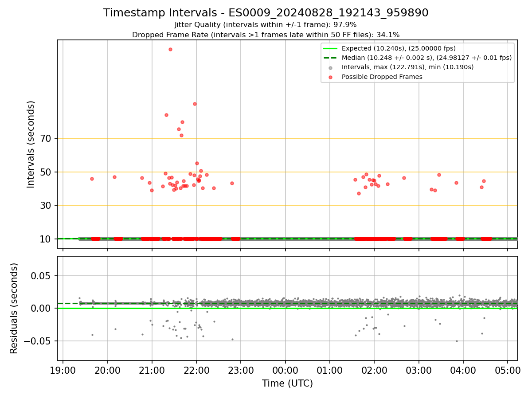Click the legend entry 'Intervals, max (122.791s), min (10.190s)'
Image resolution: width=532 pixels, height=399 pixels.
[407, 67]
